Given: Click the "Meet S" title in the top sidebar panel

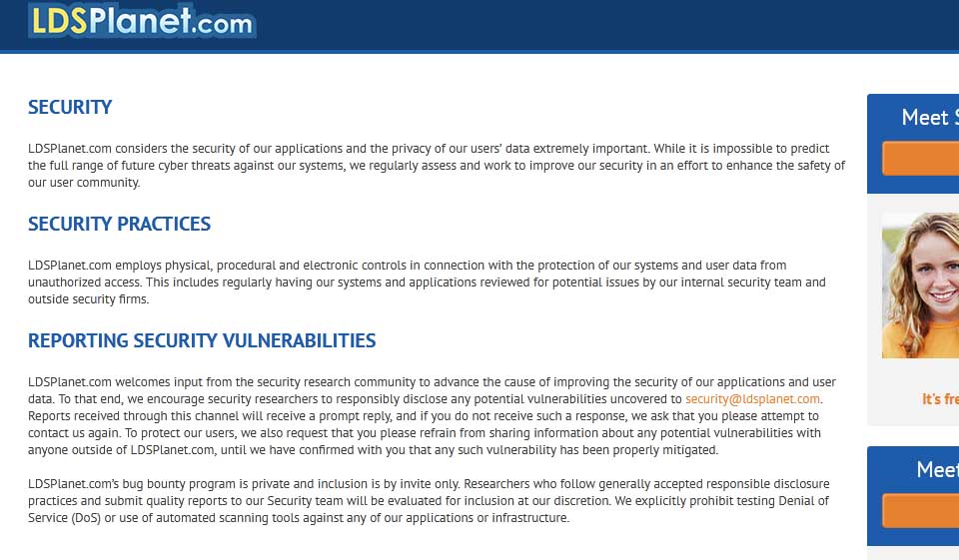Looking at the screenshot, I should tap(929, 118).
